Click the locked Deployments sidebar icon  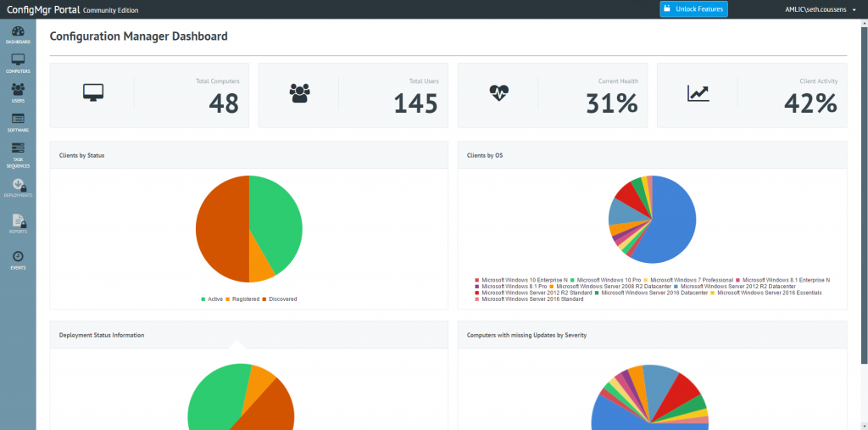pyautogui.click(x=18, y=187)
